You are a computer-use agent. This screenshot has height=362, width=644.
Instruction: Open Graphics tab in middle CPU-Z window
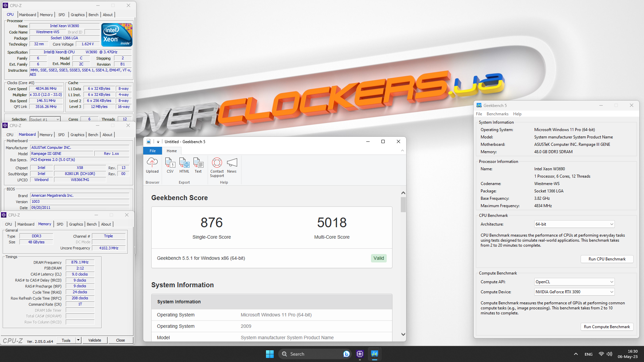[77, 135]
